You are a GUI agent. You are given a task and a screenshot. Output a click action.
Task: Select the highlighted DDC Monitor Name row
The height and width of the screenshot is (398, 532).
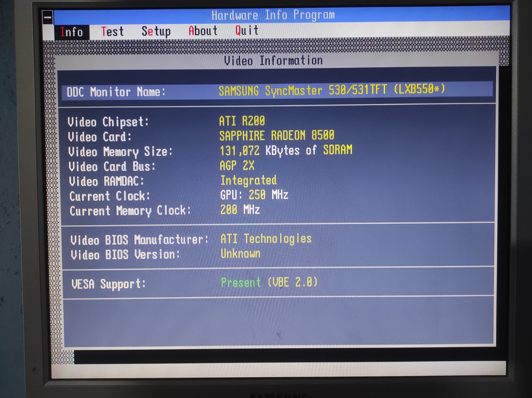[276, 91]
